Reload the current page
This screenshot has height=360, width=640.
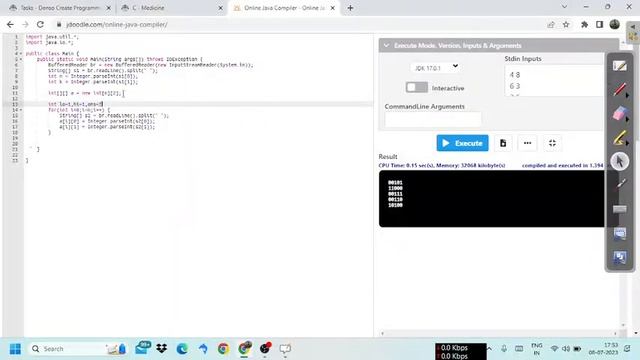[40, 24]
